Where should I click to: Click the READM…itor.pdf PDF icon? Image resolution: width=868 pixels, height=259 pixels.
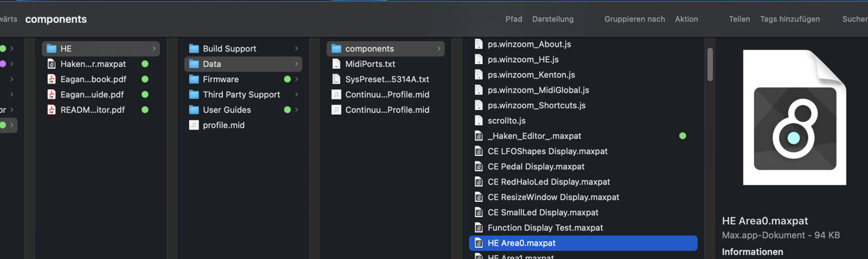(x=51, y=110)
